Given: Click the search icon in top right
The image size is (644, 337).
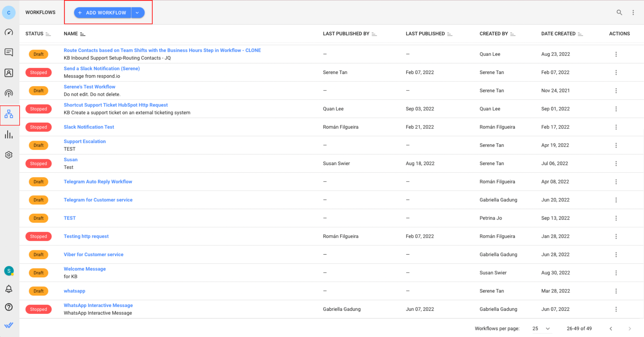Looking at the screenshot, I should tap(619, 12).
